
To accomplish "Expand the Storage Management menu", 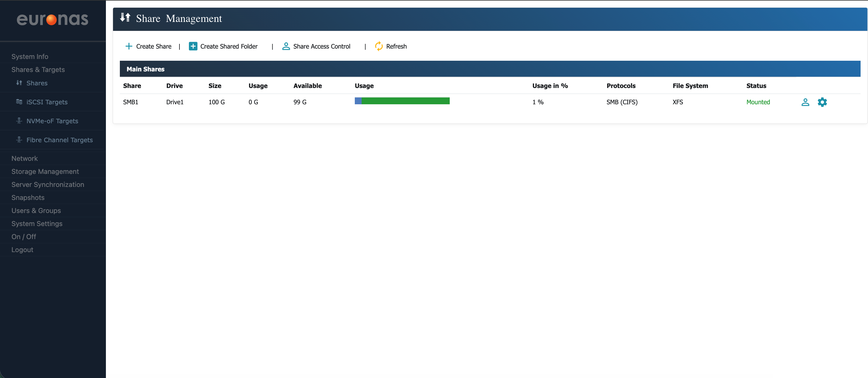I will [45, 172].
